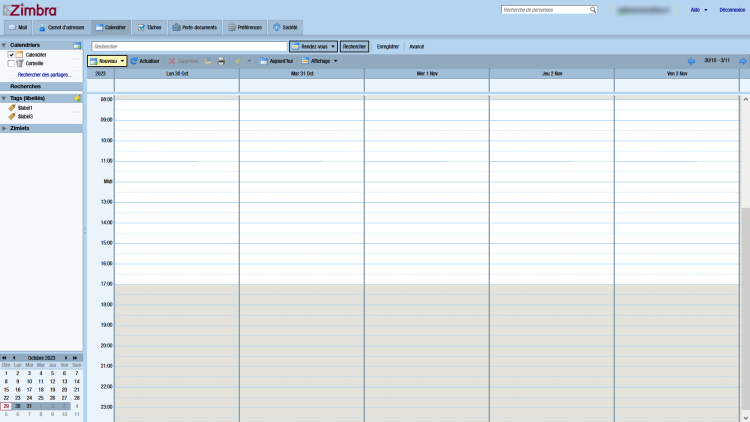750x422 pixels.
Task: Click the new tag icon in Tags header
Action: click(77, 98)
